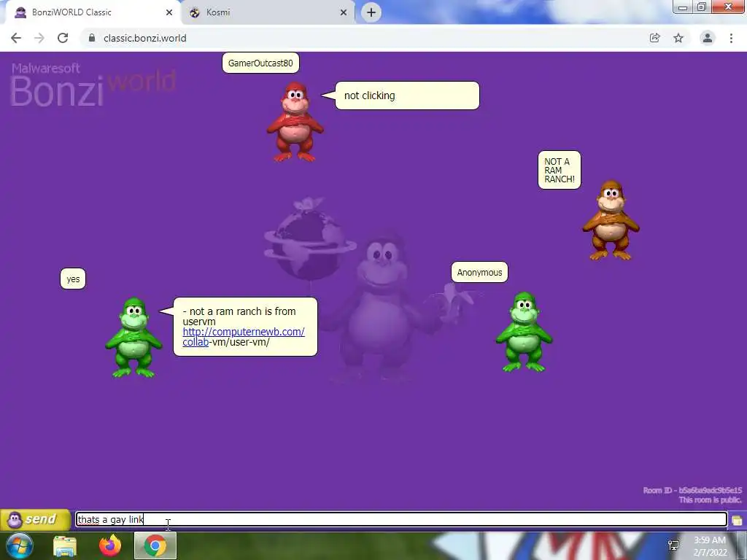The width and height of the screenshot is (747, 560).
Task: Bookmark this page with the star
Action: coord(678,38)
